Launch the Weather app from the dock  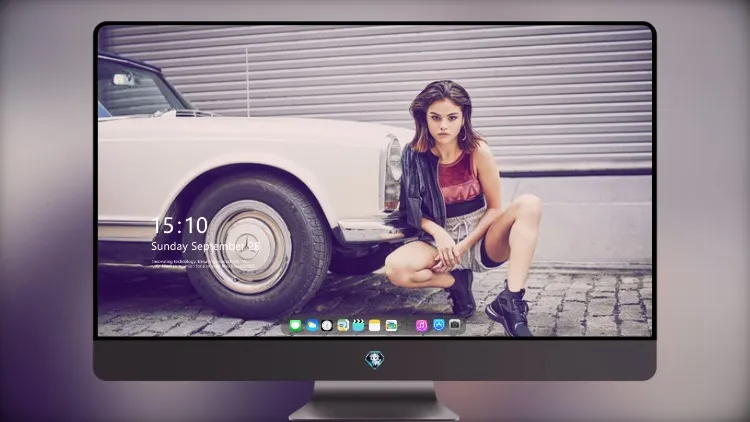[x=311, y=325]
